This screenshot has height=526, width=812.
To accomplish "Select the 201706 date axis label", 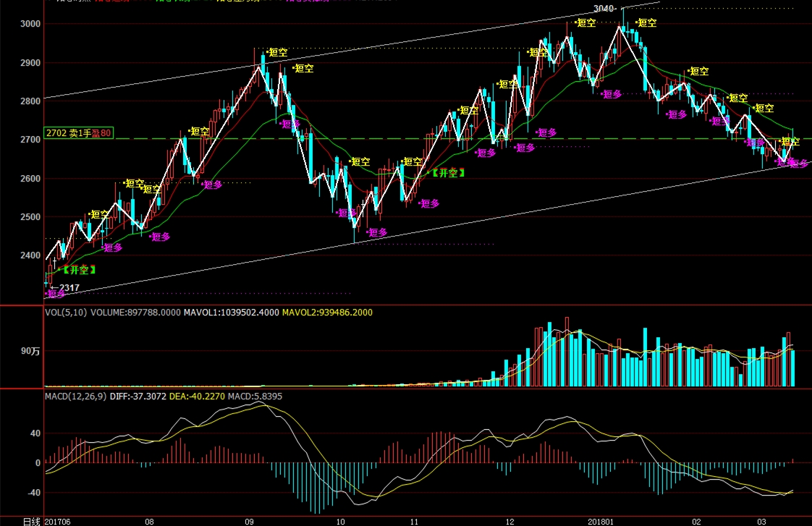I will click(58, 521).
